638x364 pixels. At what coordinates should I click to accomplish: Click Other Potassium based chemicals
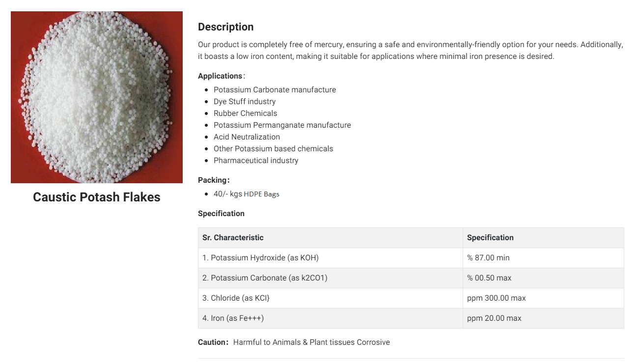274,149
